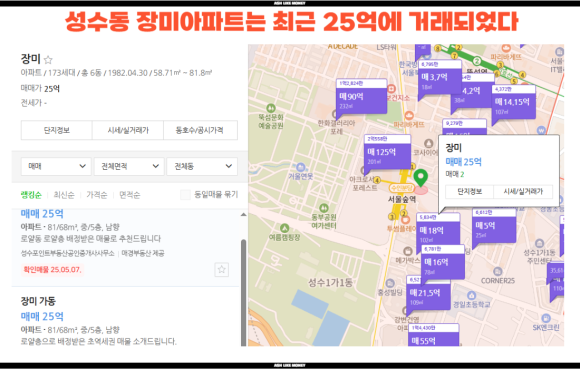The width and height of the screenshot is (580, 369).
Task: Favorite the 장미 apartment using title star
Action: (48, 60)
